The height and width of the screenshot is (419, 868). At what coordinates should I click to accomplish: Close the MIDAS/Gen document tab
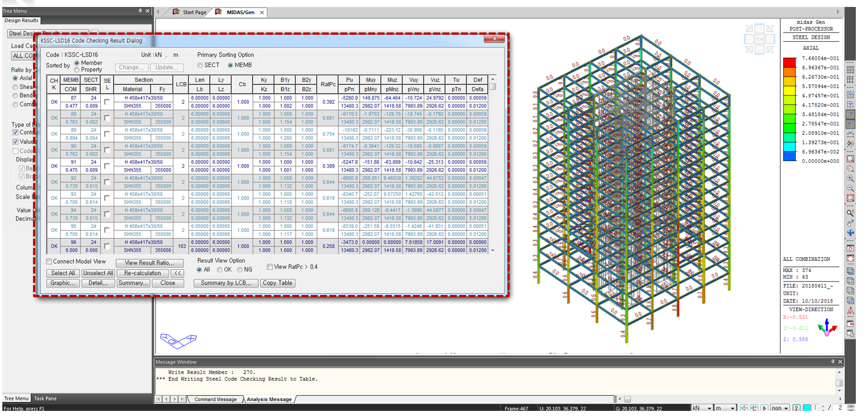262,12
